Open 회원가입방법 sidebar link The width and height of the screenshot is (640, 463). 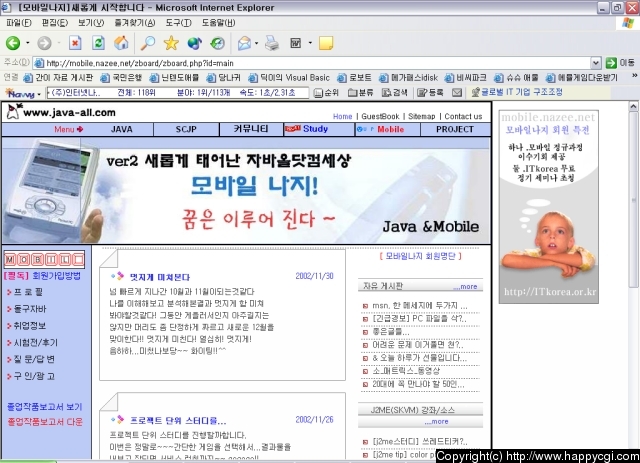57,276
